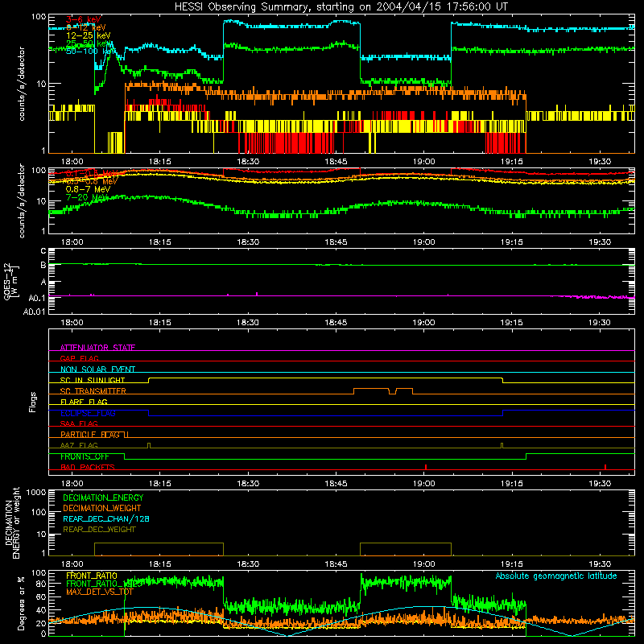Screen dimensions: 644x644
Task: Click the Degrees or % axis title
Action: 21,603
